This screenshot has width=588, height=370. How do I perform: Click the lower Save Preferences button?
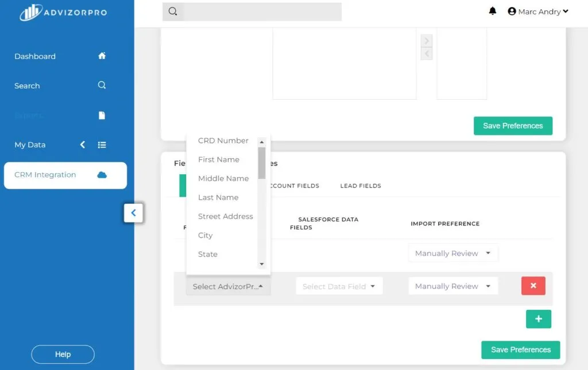tap(520, 349)
